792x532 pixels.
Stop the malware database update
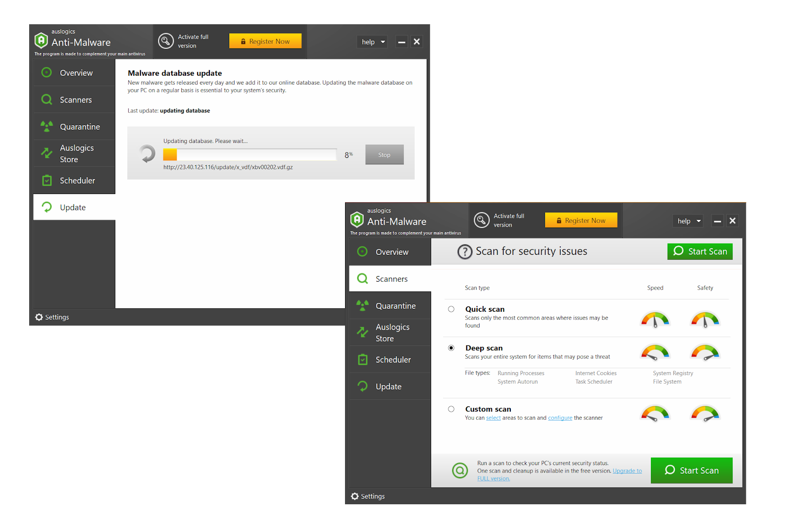pos(384,154)
